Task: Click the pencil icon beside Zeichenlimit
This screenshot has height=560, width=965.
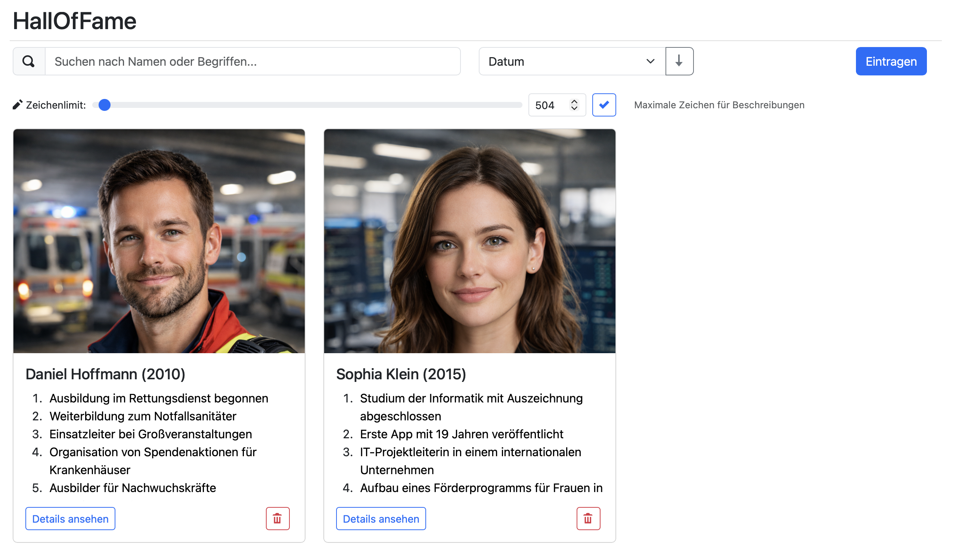Action: [18, 105]
